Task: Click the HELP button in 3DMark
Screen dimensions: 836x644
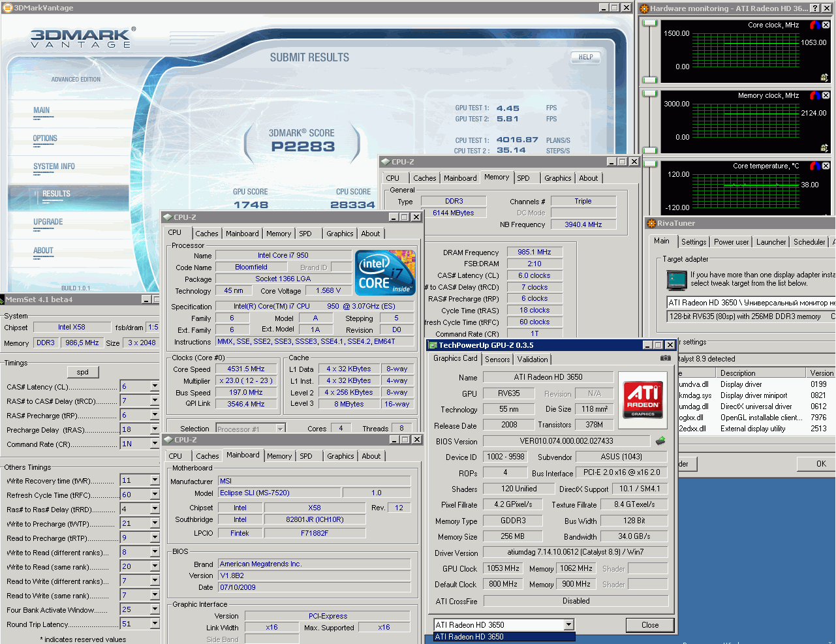Action: [586, 57]
